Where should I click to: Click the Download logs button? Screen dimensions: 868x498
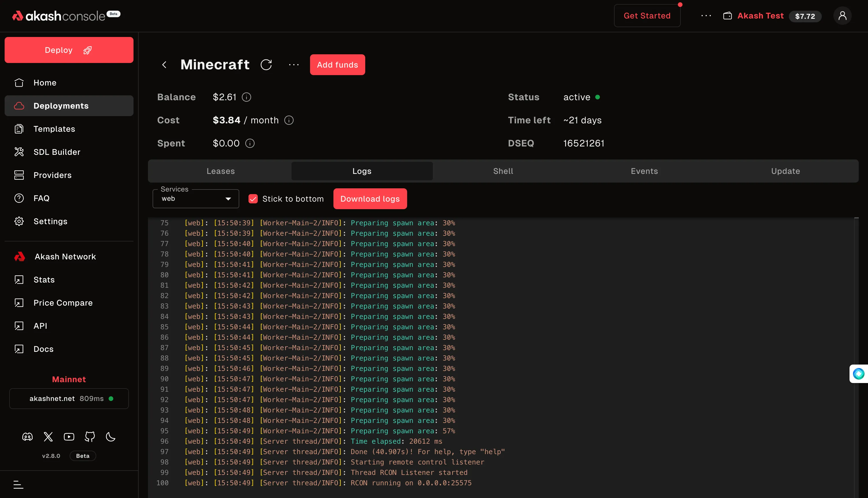pyautogui.click(x=370, y=199)
